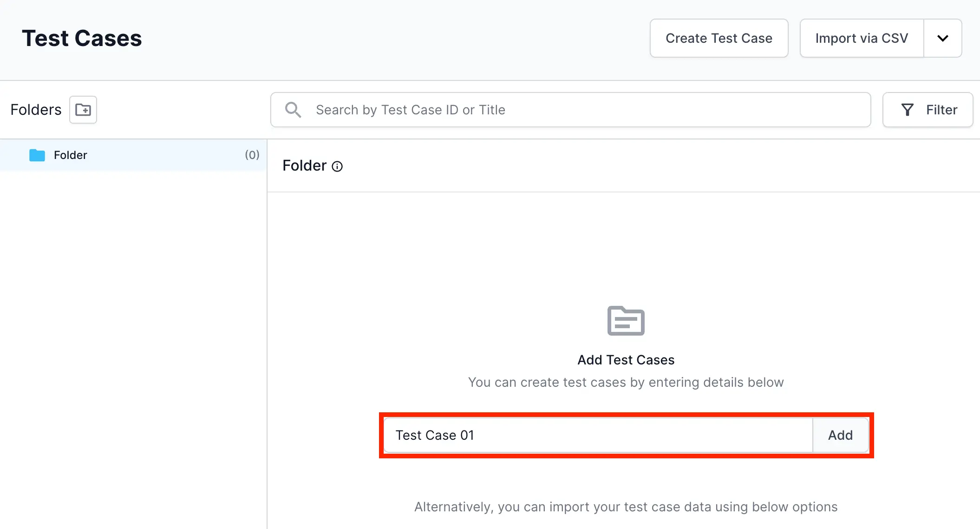Focus the Search by Test Case ID field
The width and height of the screenshot is (980, 529).
point(585,110)
